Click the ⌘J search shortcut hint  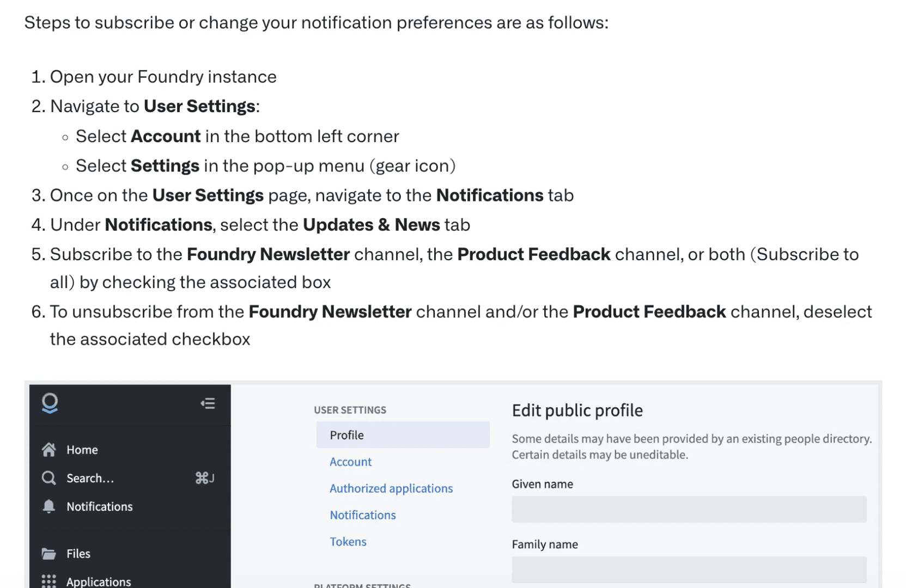205,478
